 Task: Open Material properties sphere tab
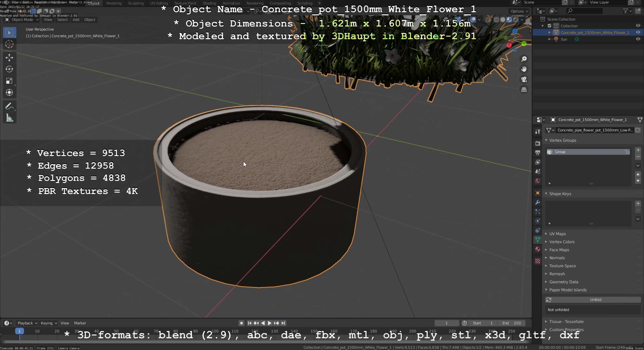538,249
